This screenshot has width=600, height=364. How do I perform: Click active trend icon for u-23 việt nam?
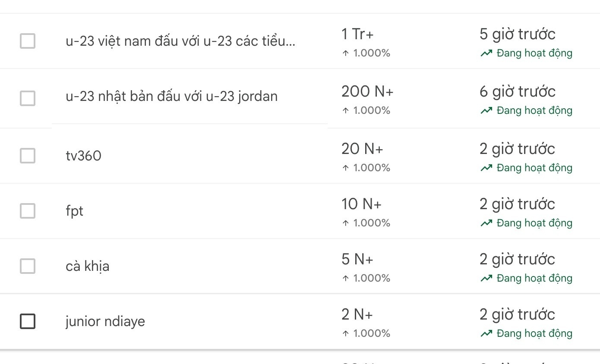[x=486, y=53]
